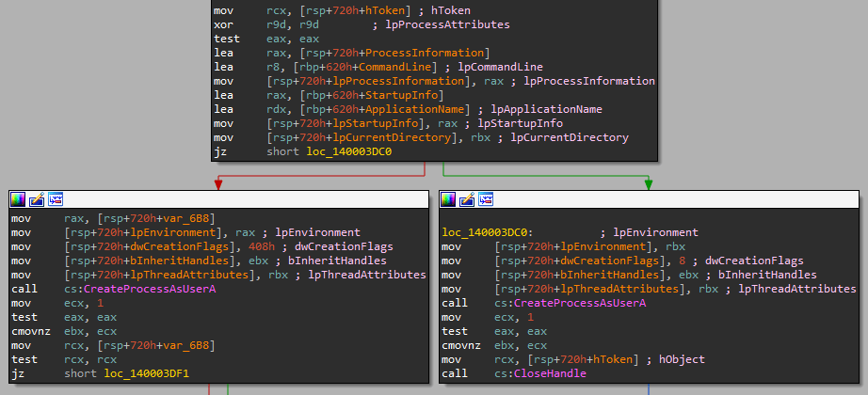Select the 'mov [rsp+720h+lpProcessInformation], rax' line

point(434,81)
